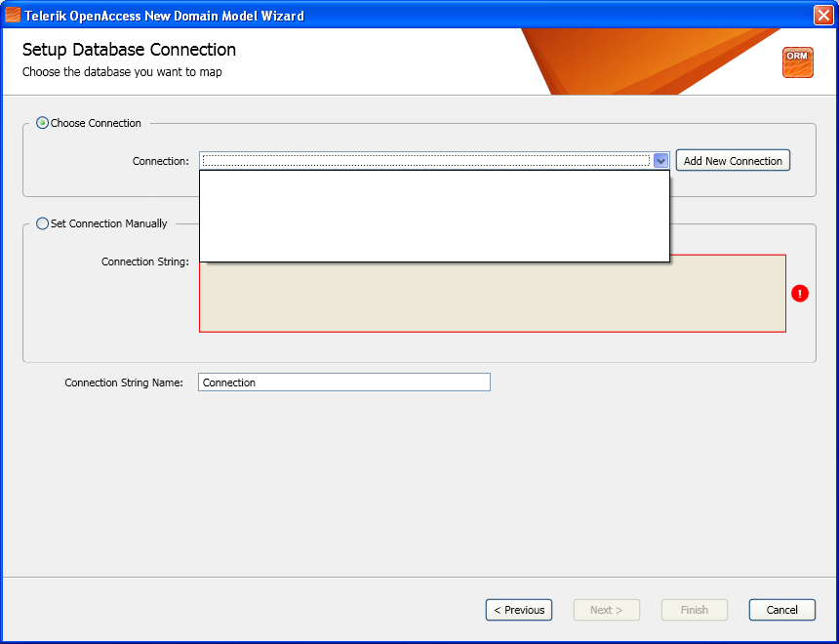The image size is (839, 644).
Task: Focus the Connection String Name input
Action: pos(343,382)
